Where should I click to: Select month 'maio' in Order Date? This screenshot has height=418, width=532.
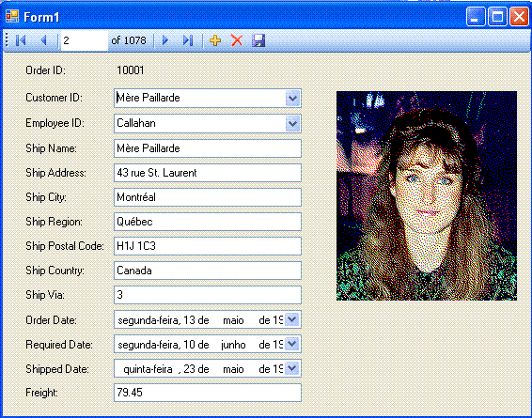[x=233, y=320]
